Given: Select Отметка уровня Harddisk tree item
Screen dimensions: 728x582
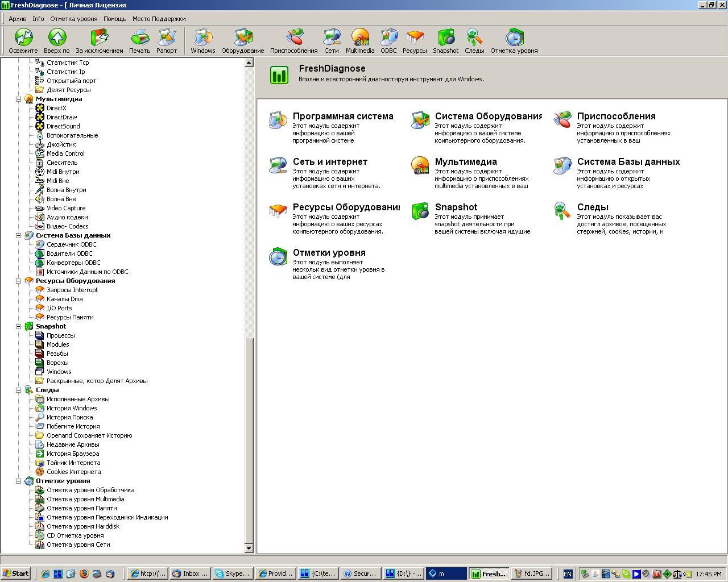Looking at the screenshot, I should coord(83,526).
